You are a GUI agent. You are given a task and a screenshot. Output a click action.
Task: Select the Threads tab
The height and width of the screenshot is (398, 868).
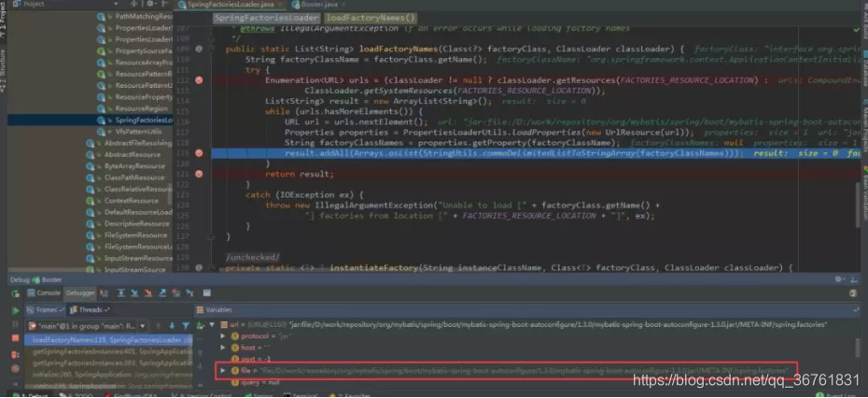coord(90,310)
